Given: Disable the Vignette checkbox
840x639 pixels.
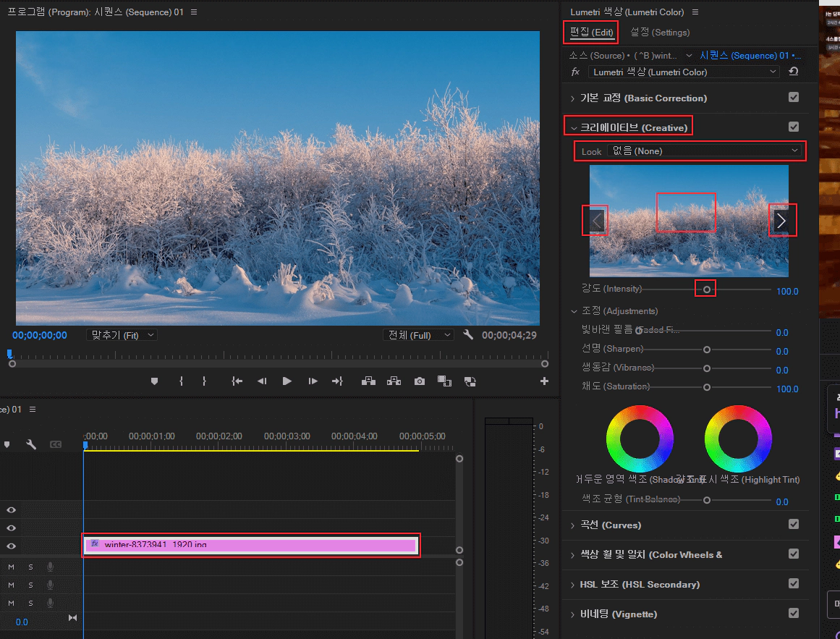Looking at the screenshot, I should point(794,613).
